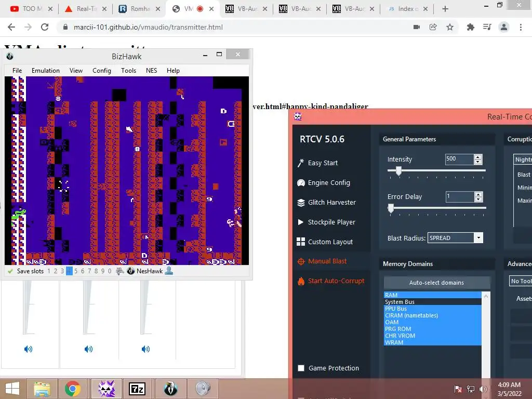This screenshot has height=399, width=532.
Task: Open the Chrome three-dot menu
Action: (x=521, y=27)
